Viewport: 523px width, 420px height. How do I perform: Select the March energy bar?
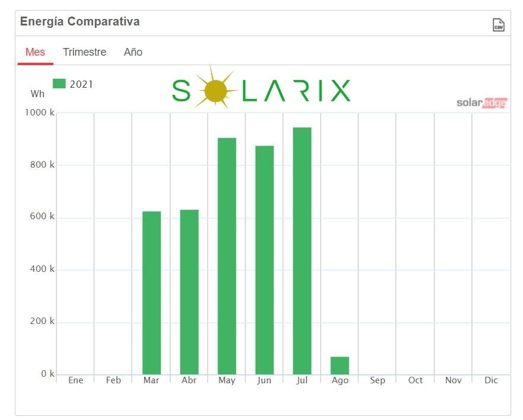click(x=151, y=293)
